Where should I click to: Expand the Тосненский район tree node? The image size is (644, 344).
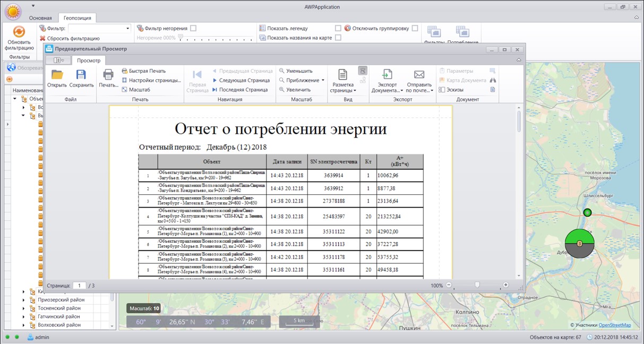[23, 308]
